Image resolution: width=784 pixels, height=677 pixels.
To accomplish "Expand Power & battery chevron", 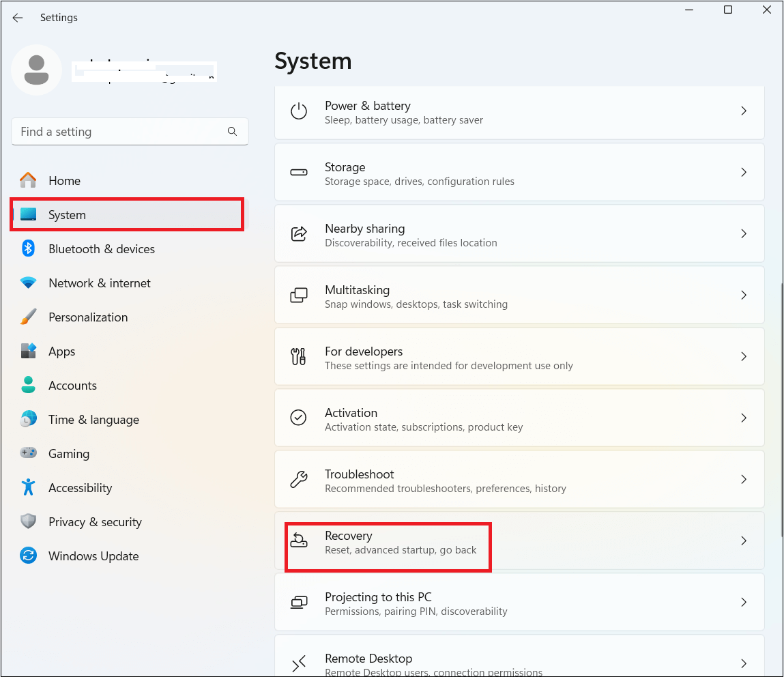I will point(744,111).
